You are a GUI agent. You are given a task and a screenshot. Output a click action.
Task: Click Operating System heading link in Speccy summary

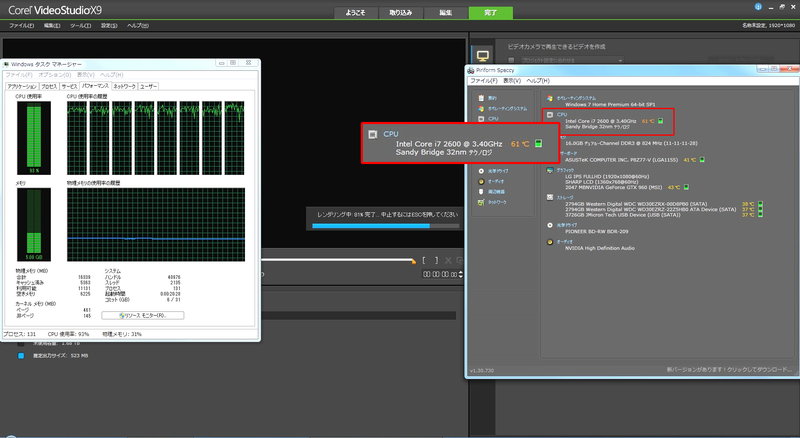point(576,98)
